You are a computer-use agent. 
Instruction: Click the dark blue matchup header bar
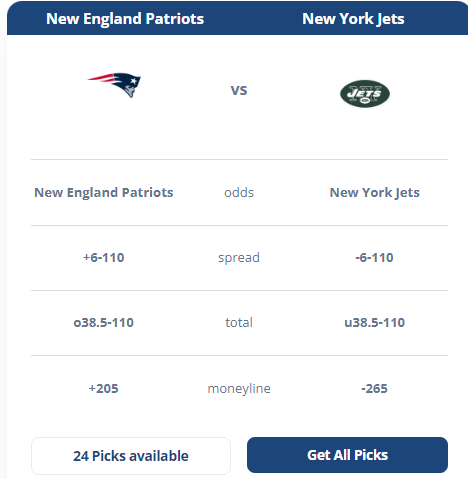[237, 18]
